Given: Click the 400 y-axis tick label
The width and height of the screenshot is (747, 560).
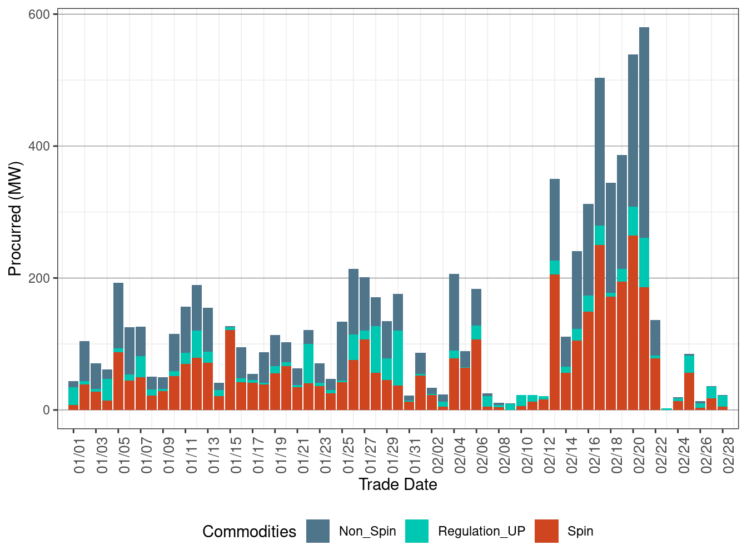Looking at the screenshot, I should (x=39, y=146).
